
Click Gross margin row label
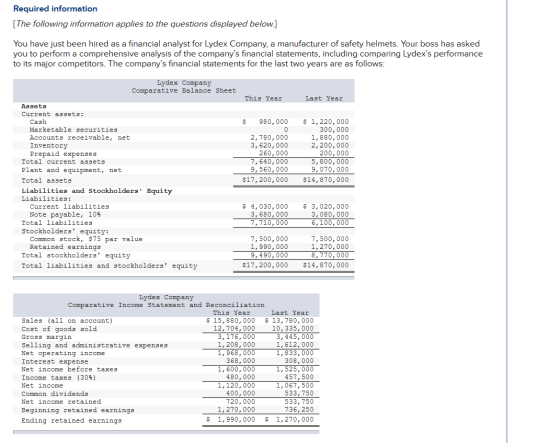pos(46,337)
